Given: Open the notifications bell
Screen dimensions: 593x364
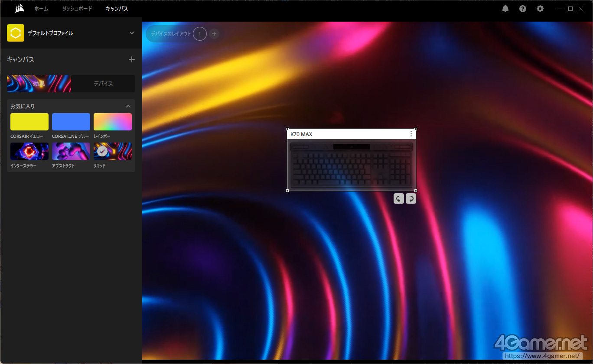Looking at the screenshot, I should pos(505,9).
